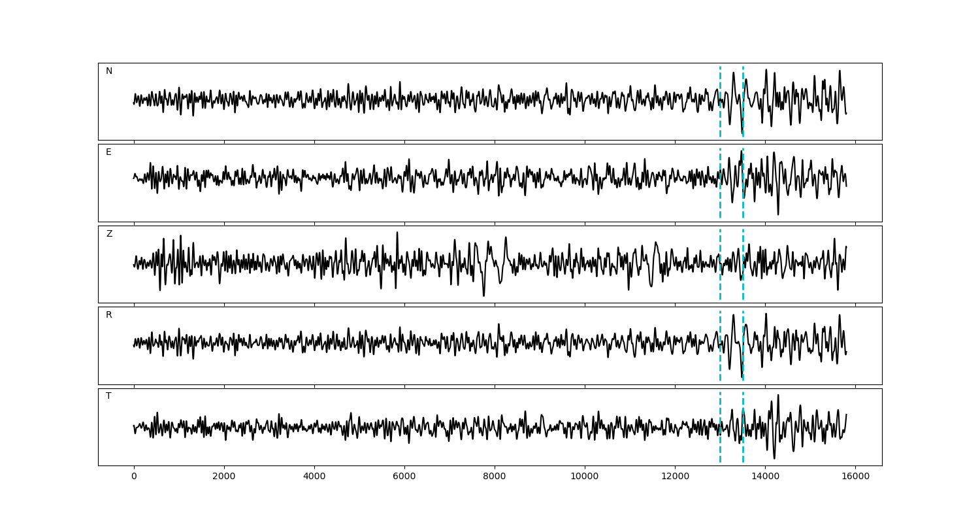Select the R channel label
The image size is (980, 523).
(x=109, y=315)
